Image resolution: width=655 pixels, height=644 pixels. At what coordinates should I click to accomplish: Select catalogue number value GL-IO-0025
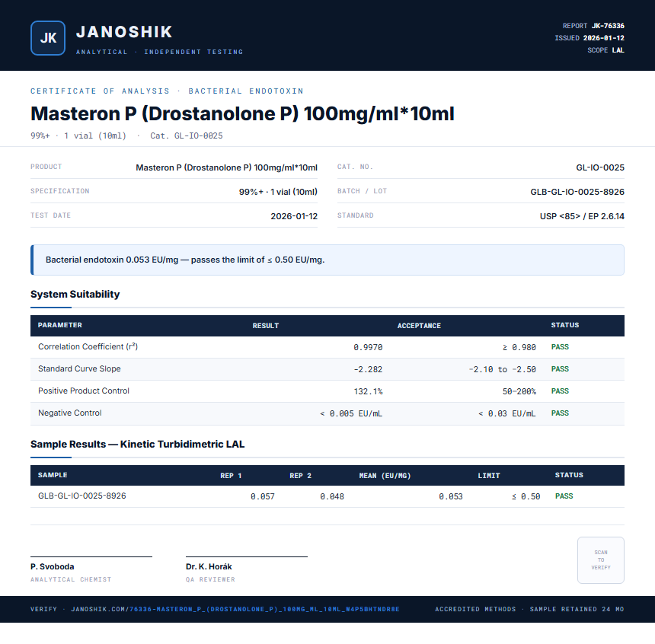pyautogui.click(x=600, y=167)
